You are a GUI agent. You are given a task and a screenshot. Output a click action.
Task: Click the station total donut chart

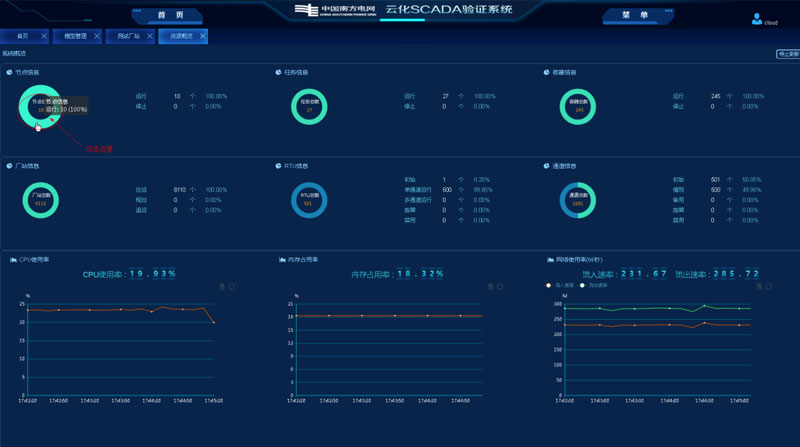coord(40,199)
